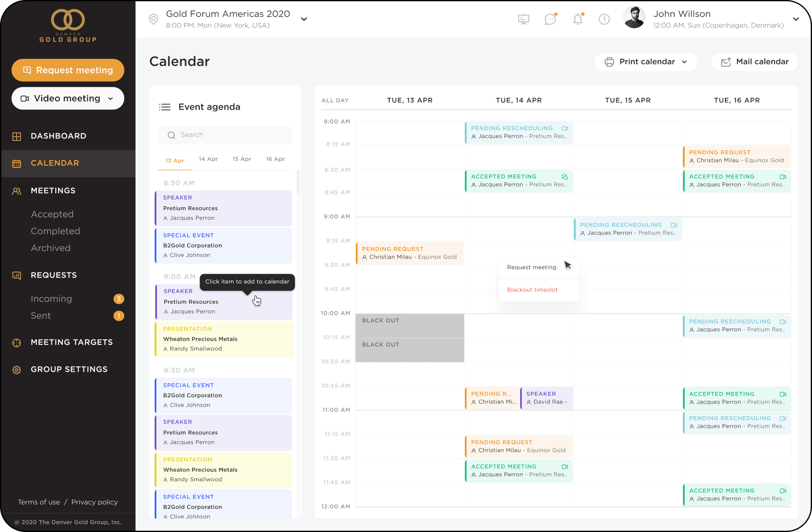Switch agenda to the 13 Apr tab
The image size is (812, 532).
175,161
